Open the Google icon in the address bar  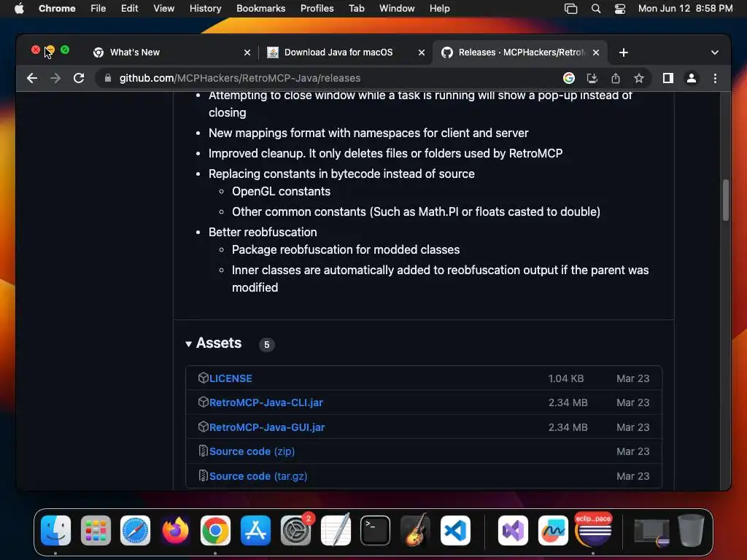(569, 78)
